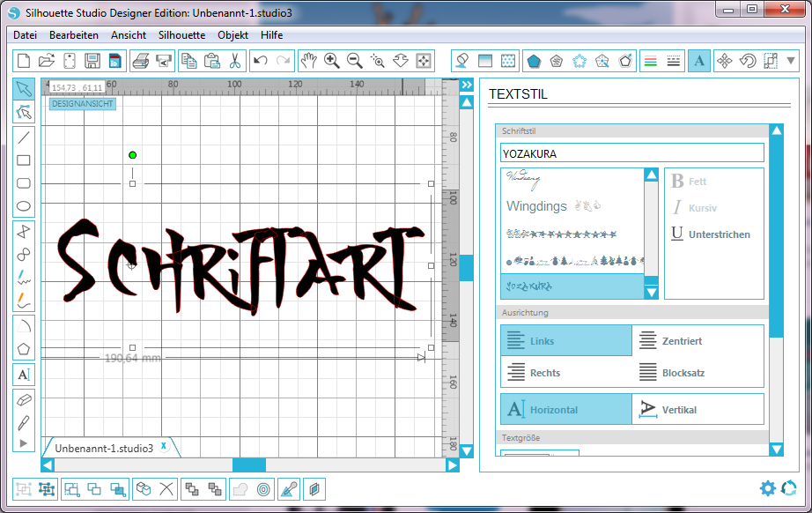Choose the Wingdings font from the list
The image size is (812, 513).
coord(536,206)
